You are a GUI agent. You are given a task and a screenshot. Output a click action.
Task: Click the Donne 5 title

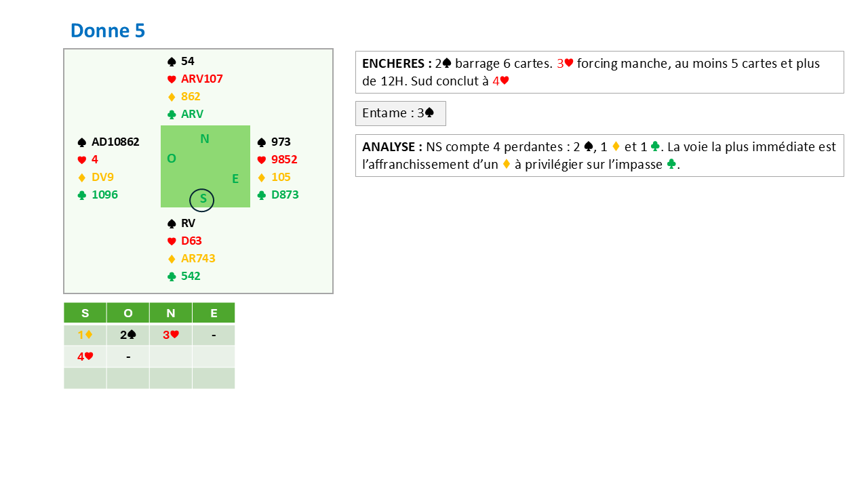coord(108,30)
